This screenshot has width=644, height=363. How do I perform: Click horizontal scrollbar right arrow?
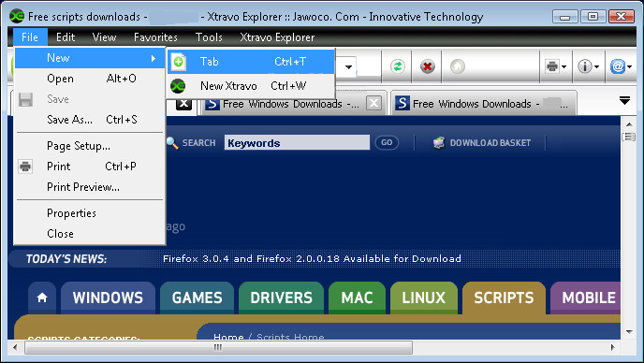(x=613, y=347)
